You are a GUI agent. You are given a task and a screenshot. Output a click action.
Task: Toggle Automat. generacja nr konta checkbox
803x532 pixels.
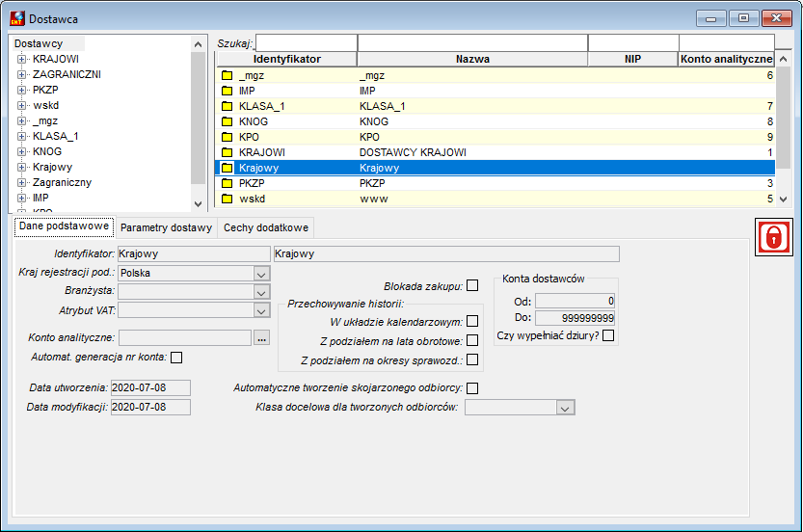click(176, 358)
